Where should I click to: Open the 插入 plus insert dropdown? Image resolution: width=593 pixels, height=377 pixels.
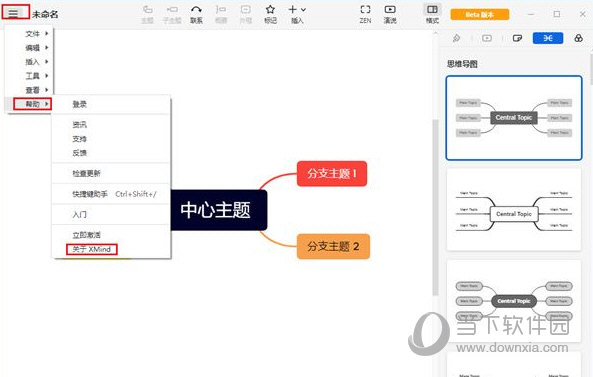point(297,14)
